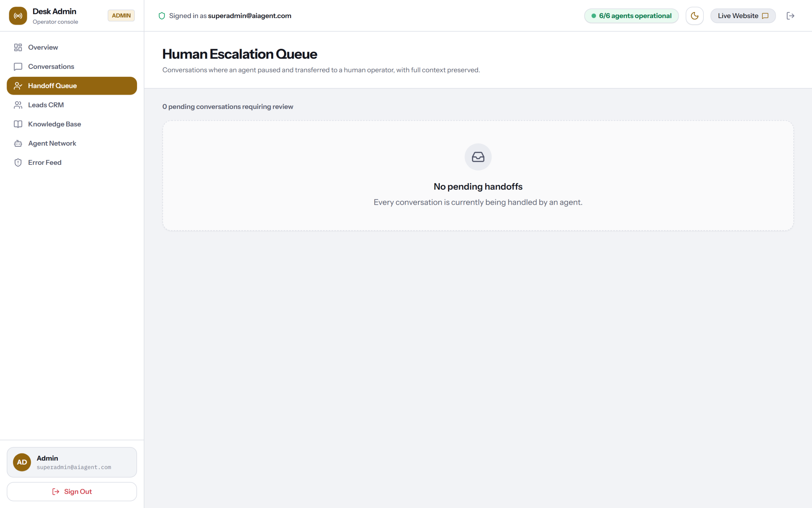Click the Desk Admin broadcast logo icon

18,16
